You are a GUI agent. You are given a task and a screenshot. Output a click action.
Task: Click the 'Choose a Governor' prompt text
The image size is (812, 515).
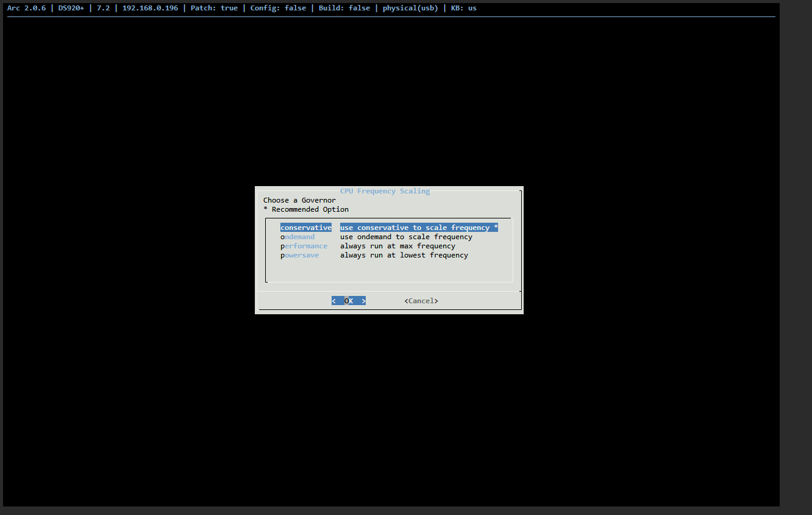299,200
